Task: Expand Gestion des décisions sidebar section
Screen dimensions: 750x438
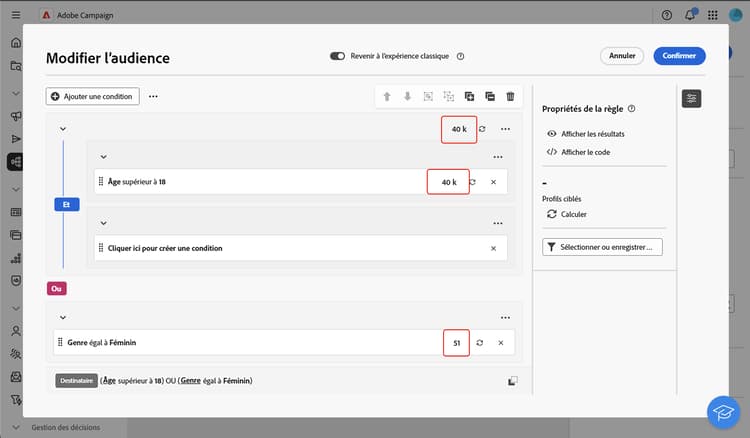Action: tap(16, 427)
